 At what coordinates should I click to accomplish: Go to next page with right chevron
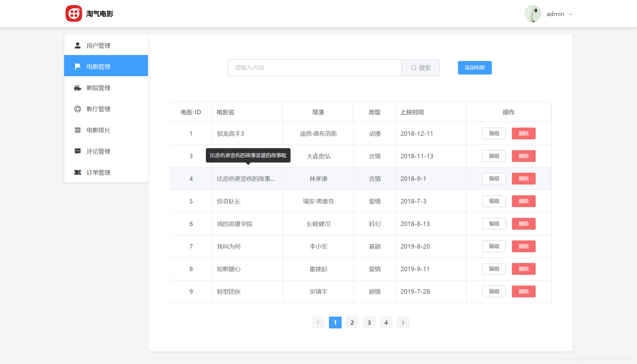(403, 323)
